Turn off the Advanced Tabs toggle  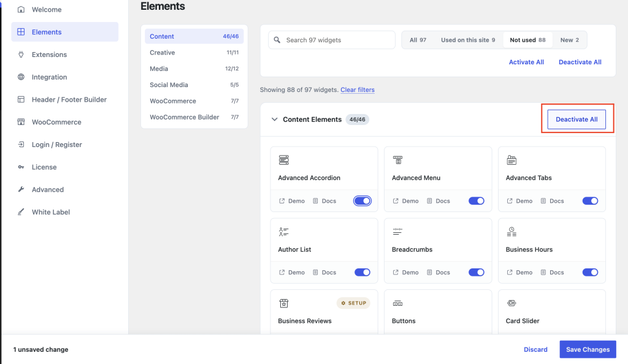click(x=591, y=201)
